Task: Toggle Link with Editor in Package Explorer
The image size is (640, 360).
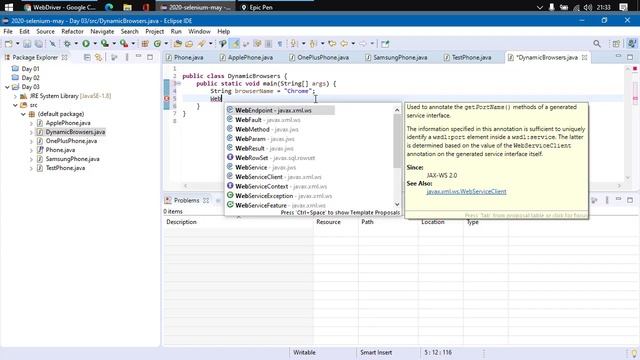Action: point(98,58)
